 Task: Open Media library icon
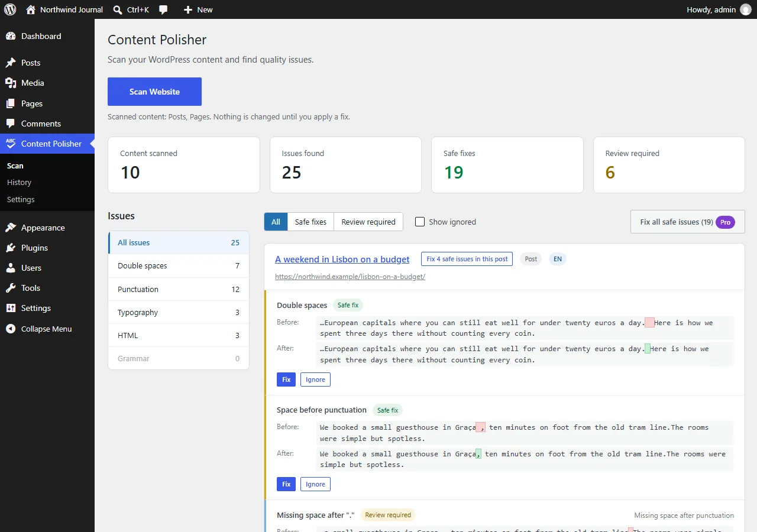point(11,83)
